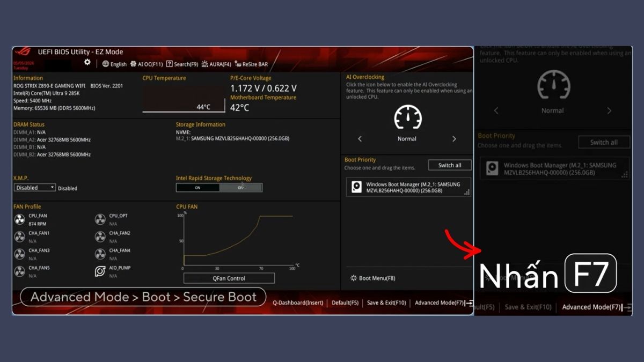
Task: Select Windows Boot Manager in the enlarged inset
Action: tap(555, 169)
